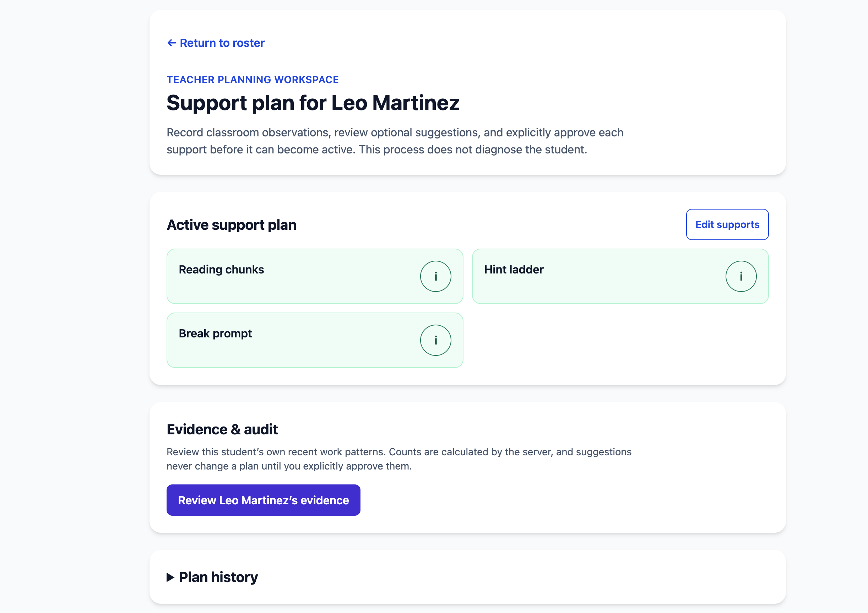The height and width of the screenshot is (613, 868).
Task: Click the Teacher Planning Workspace label
Action: click(x=253, y=80)
